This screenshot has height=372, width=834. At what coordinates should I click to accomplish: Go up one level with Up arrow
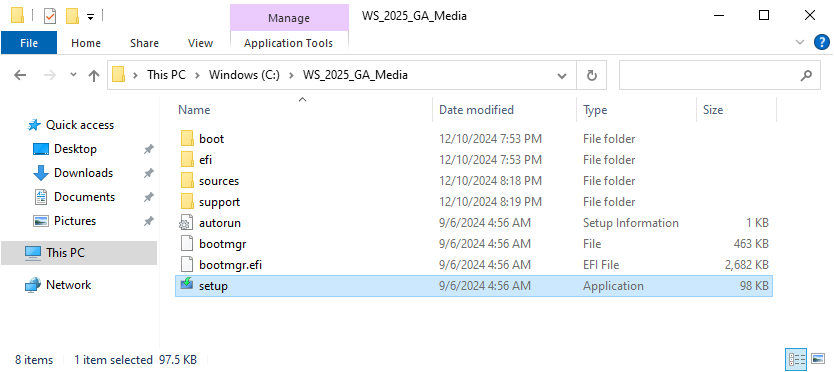94,76
